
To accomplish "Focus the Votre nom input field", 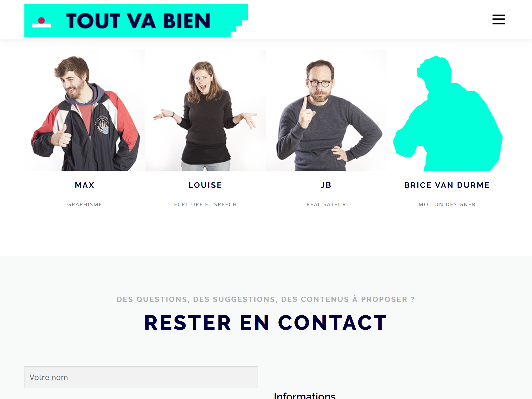I will (x=141, y=377).
